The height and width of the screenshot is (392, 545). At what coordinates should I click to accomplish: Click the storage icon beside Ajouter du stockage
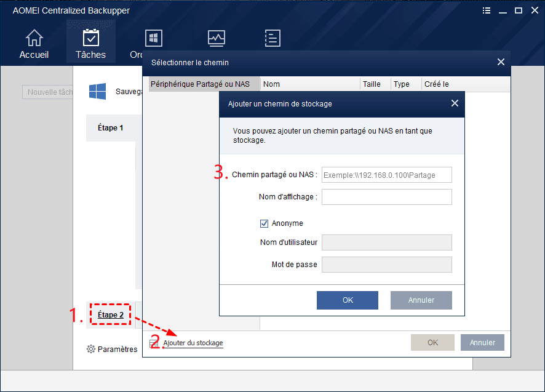coord(153,343)
